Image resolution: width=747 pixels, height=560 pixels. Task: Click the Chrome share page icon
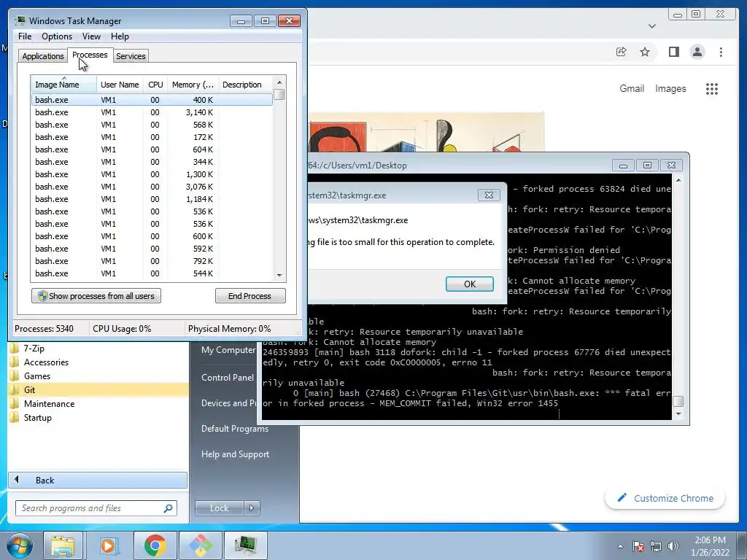click(x=622, y=52)
